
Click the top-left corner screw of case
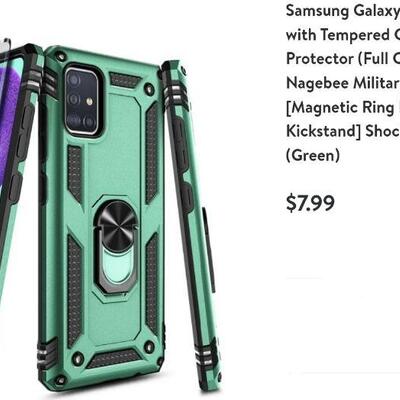click(60, 56)
